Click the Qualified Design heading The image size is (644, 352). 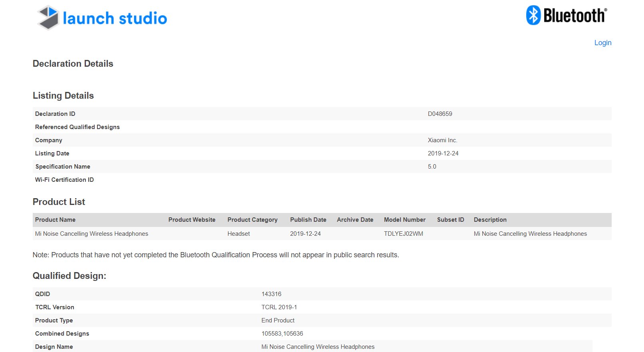69,276
